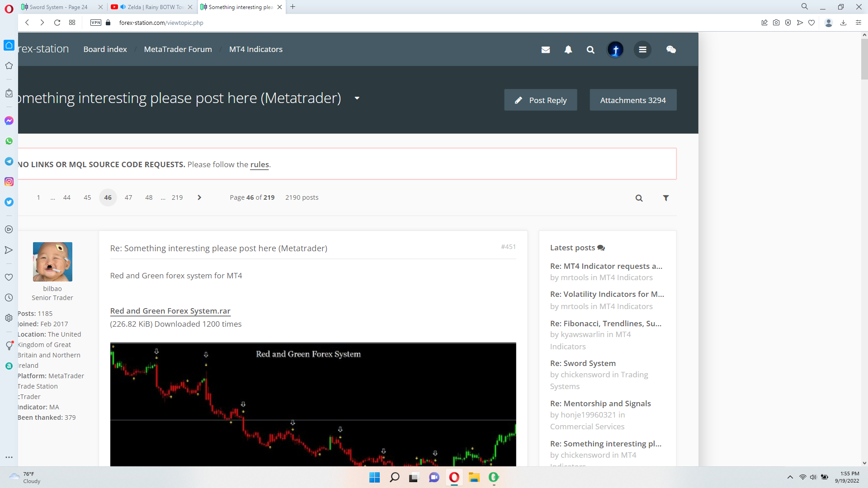Open the topic filter funnel icon

click(x=666, y=198)
